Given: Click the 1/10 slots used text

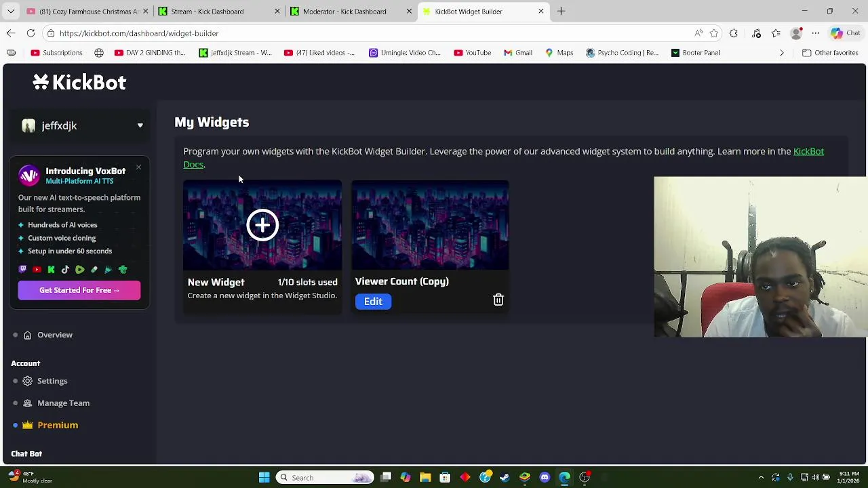Looking at the screenshot, I should tap(307, 283).
